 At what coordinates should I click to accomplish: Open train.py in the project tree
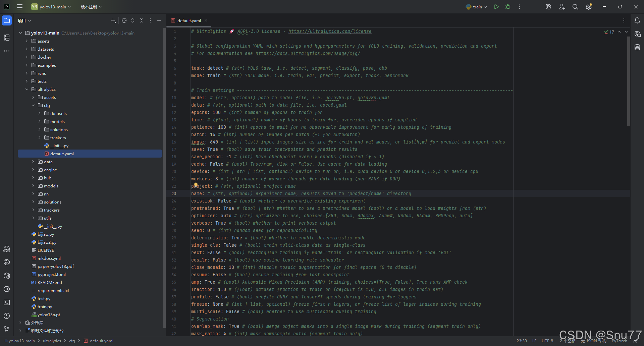45,307
